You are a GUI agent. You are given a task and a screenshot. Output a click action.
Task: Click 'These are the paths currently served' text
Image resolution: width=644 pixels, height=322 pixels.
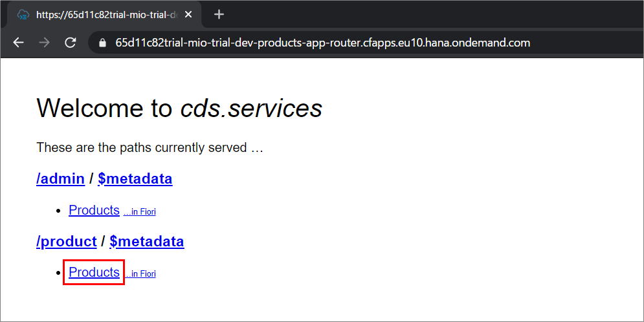(x=150, y=147)
